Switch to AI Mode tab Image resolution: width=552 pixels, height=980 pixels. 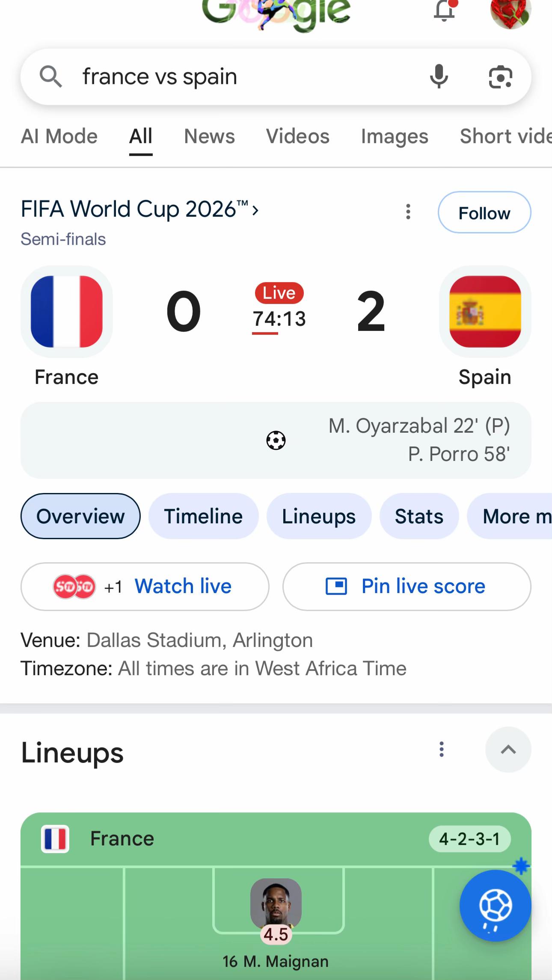pos(59,136)
